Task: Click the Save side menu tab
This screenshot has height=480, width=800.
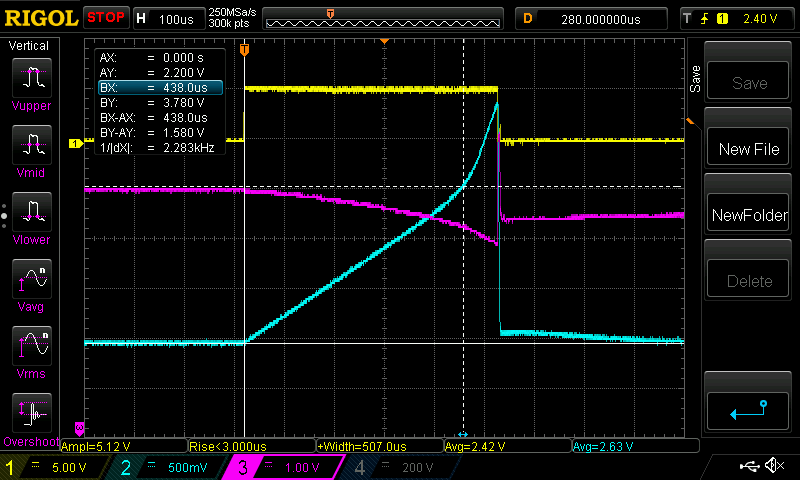Action: 694,80
